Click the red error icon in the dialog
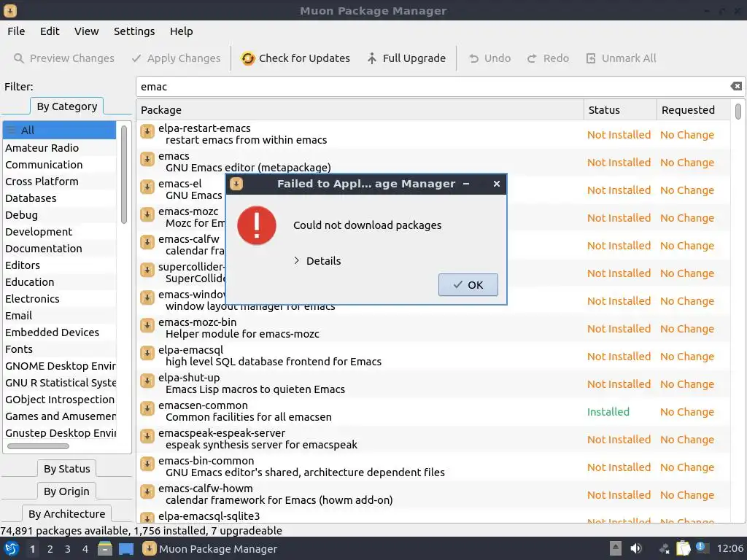This screenshot has width=747, height=560. [x=257, y=225]
